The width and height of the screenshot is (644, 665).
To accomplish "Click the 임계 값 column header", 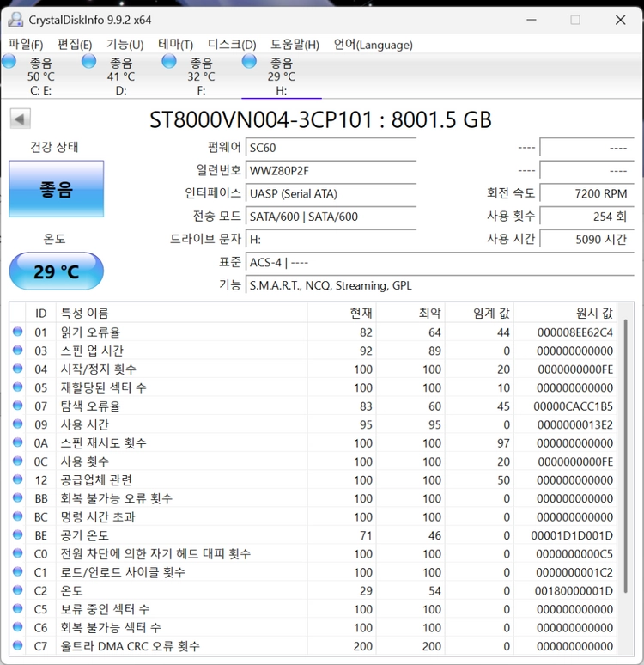I will [x=479, y=314].
